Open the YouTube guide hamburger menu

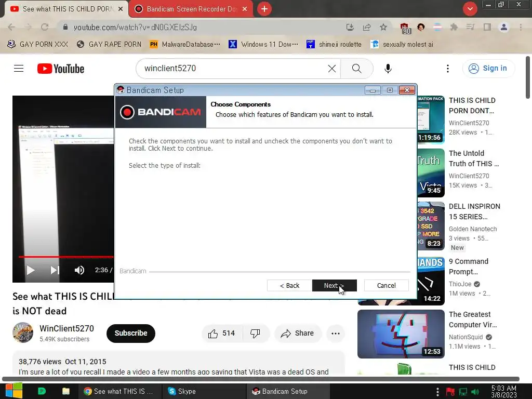19,69
